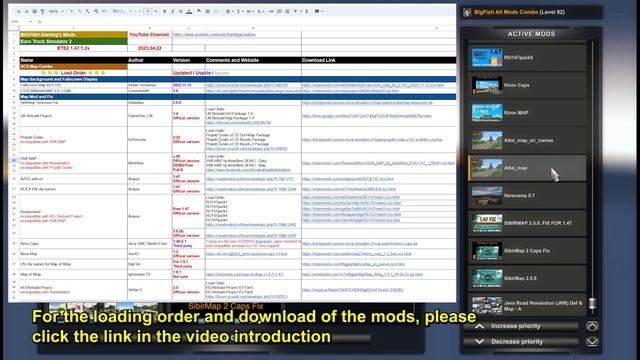Click the SibirMap 2.5.0 mod thumbnail

(x=487, y=278)
